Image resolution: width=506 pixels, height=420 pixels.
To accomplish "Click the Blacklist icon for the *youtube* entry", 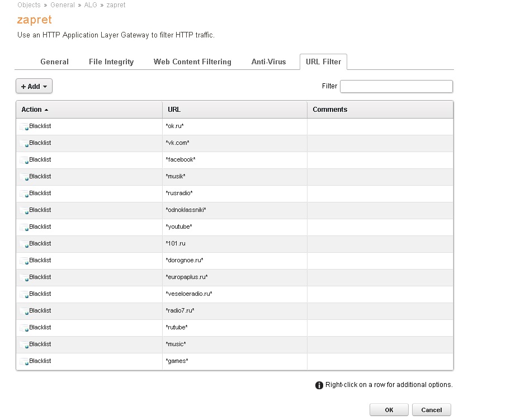I will [x=25, y=228].
